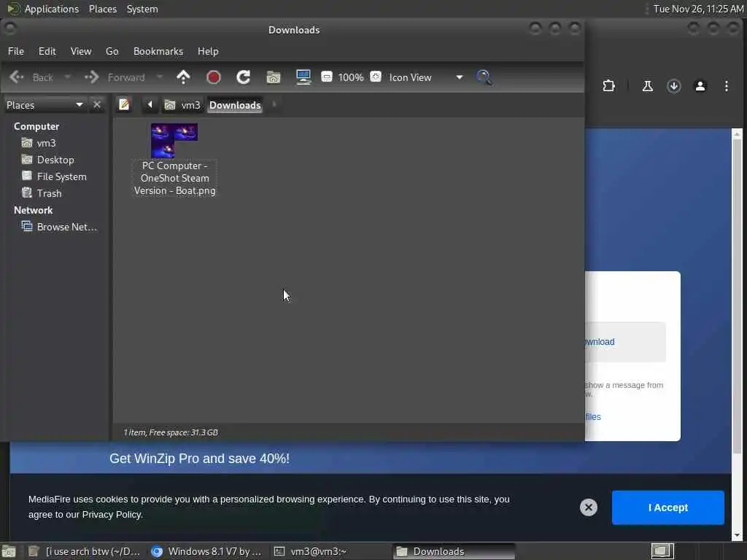Image resolution: width=747 pixels, height=560 pixels.
Task: Open the Edit menu
Action: point(47,51)
